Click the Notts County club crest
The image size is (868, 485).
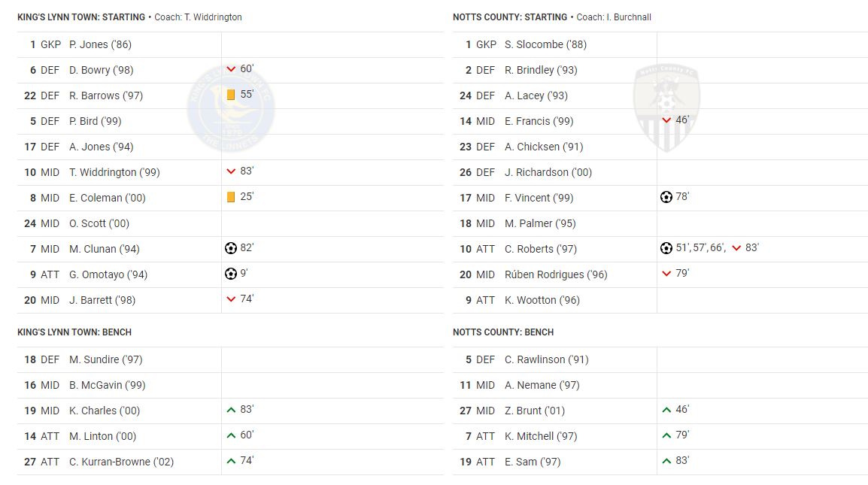click(x=666, y=108)
